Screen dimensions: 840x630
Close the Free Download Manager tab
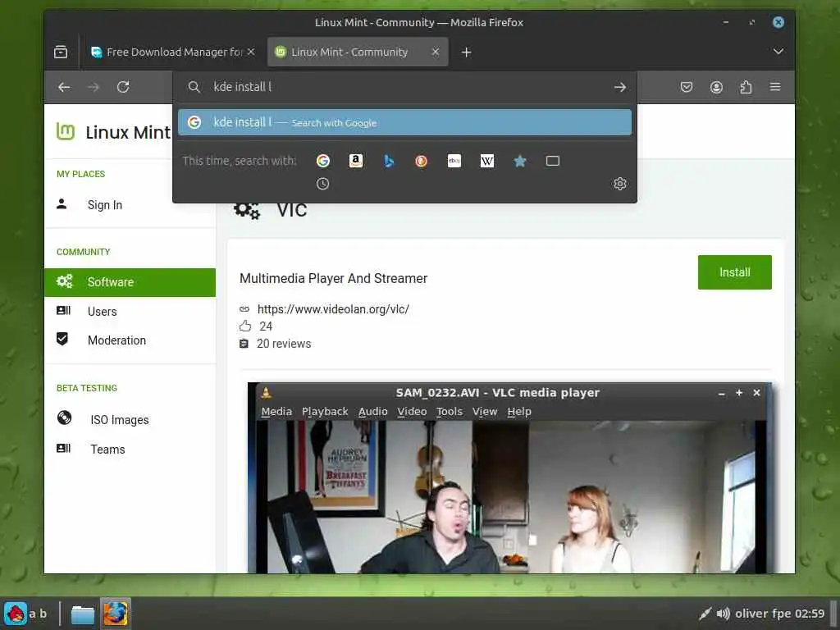[x=251, y=52]
